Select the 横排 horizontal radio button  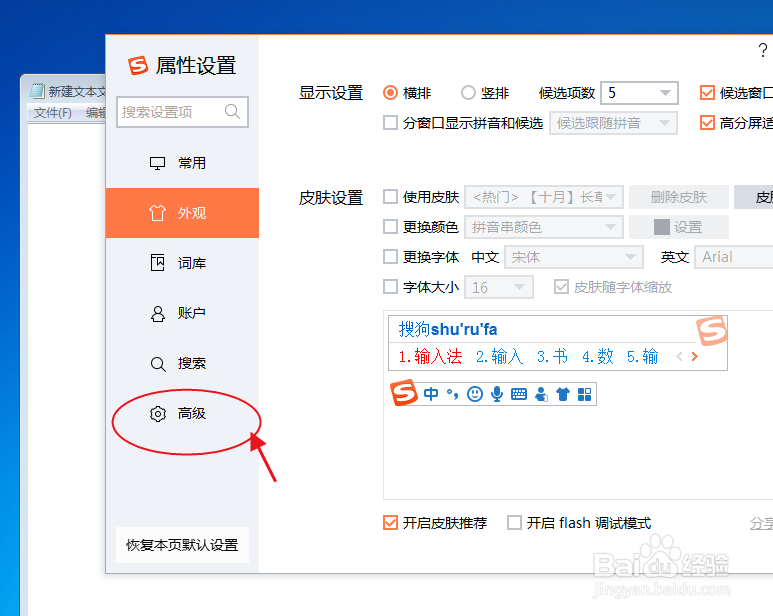point(390,93)
